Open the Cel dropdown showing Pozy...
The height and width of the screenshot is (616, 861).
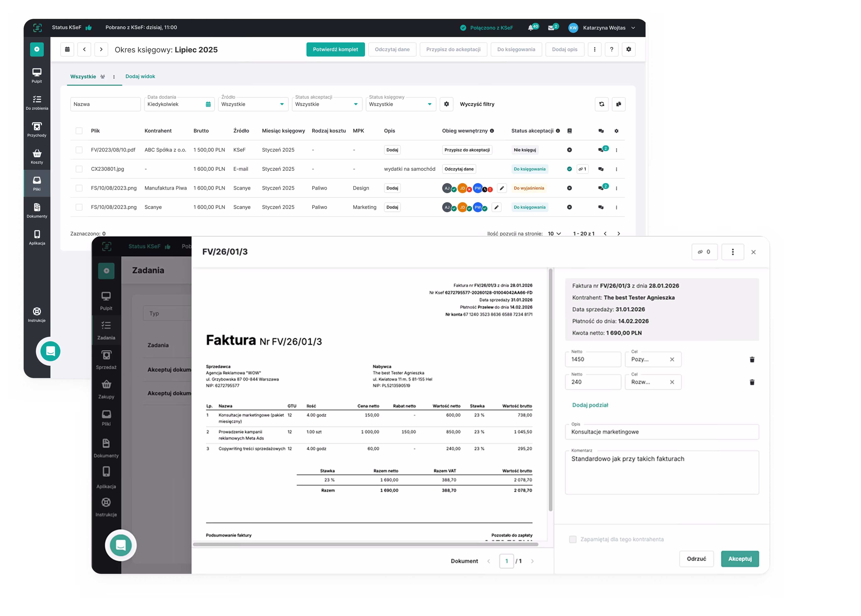(653, 359)
